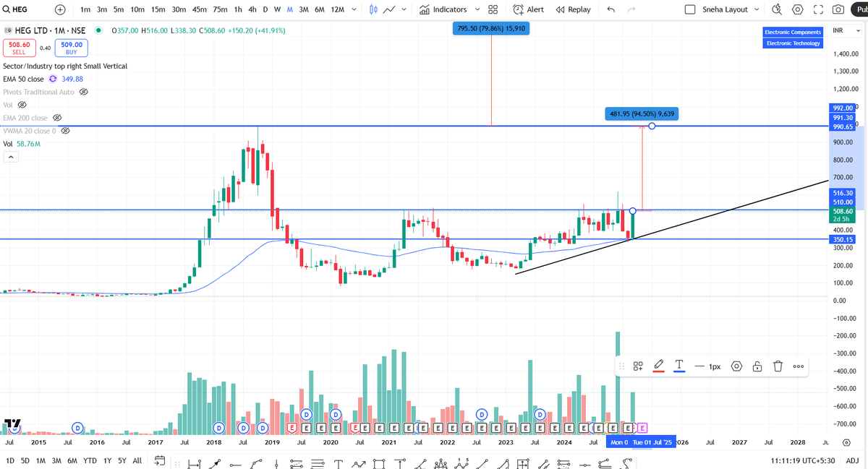Undo the last chart action

(611, 9)
